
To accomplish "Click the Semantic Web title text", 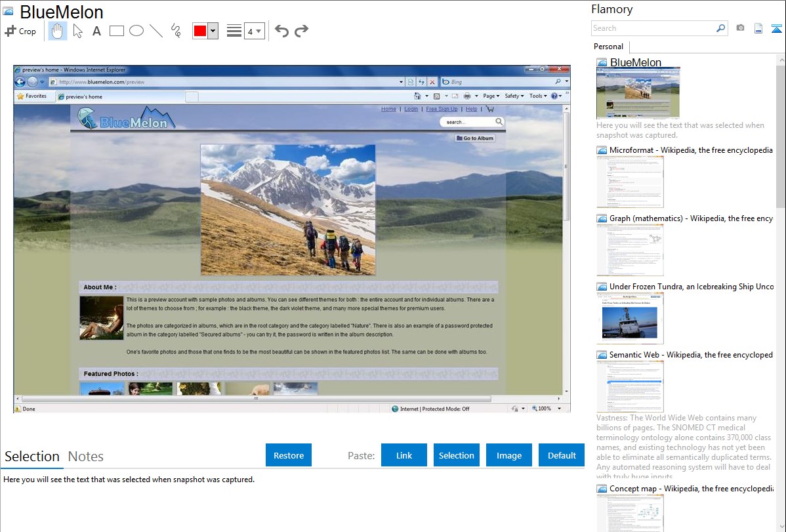I will coord(691,354).
